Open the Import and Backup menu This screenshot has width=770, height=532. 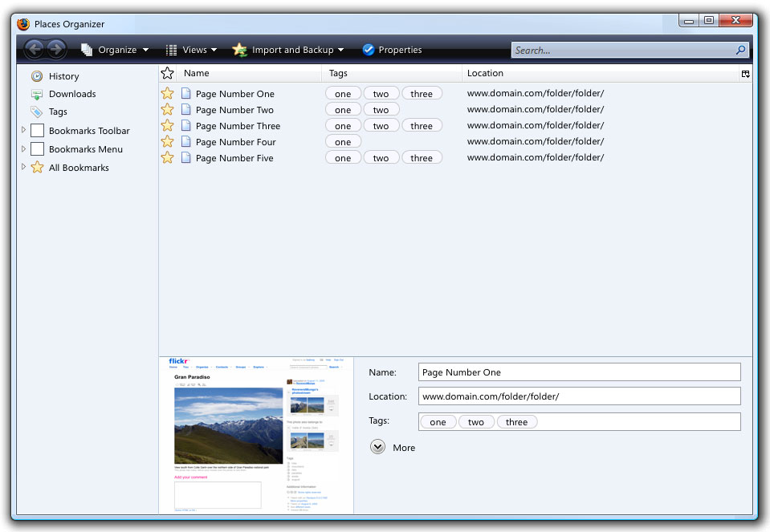click(288, 50)
